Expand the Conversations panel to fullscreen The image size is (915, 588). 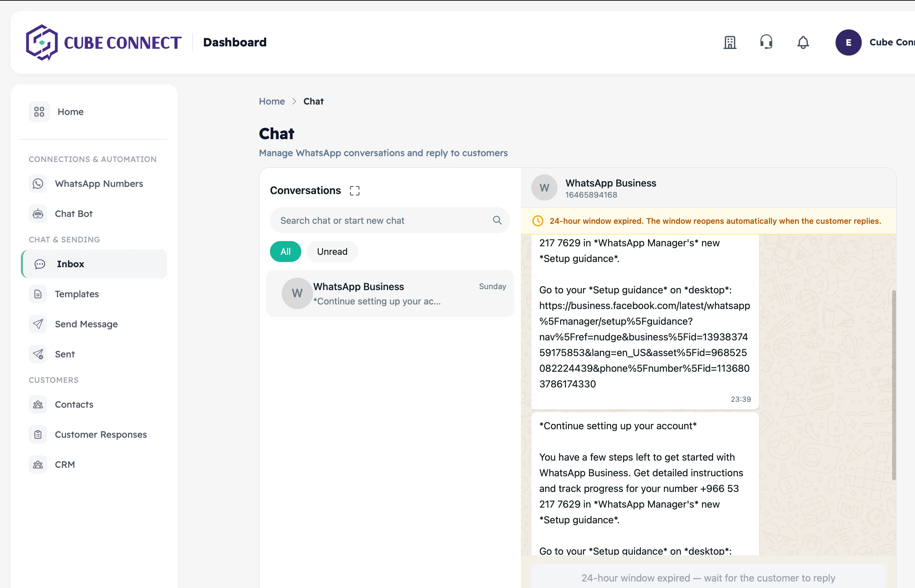[x=355, y=190]
